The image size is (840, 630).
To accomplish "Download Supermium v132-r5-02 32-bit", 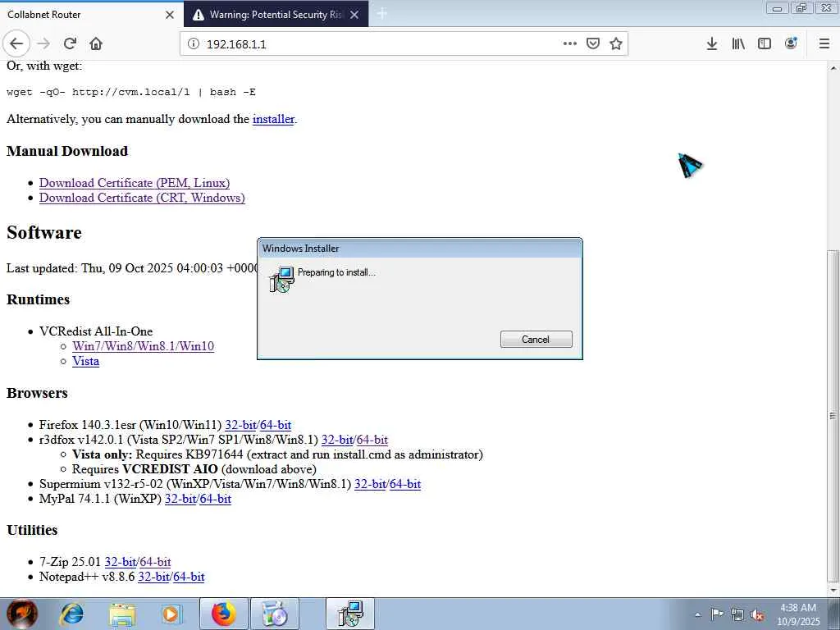I will click(x=370, y=484).
